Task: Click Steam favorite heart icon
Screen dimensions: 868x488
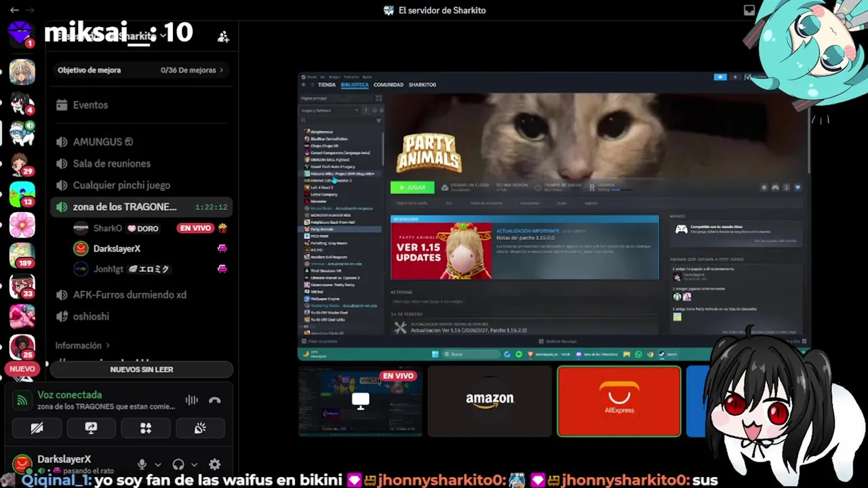Action: [797, 188]
